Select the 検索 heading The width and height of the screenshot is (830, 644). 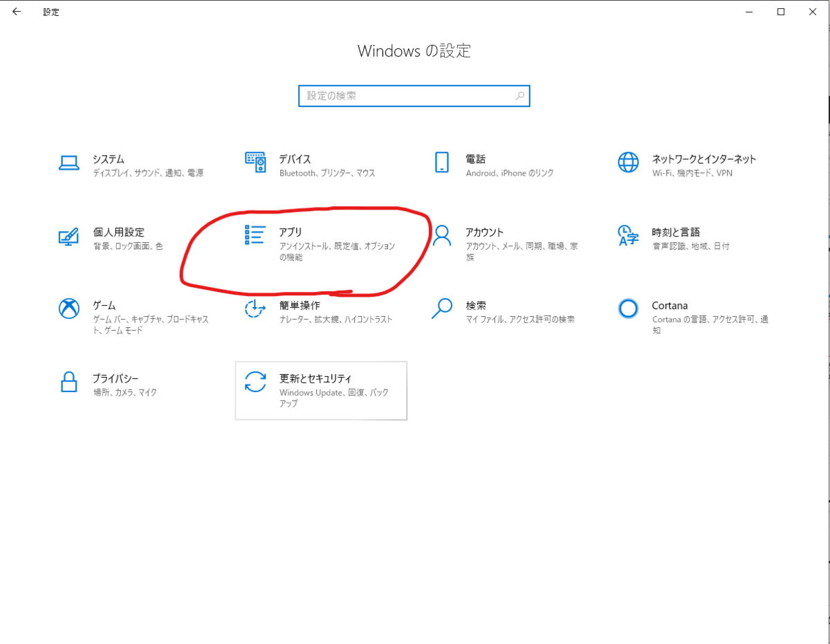pyautogui.click(x=476, y=305)
